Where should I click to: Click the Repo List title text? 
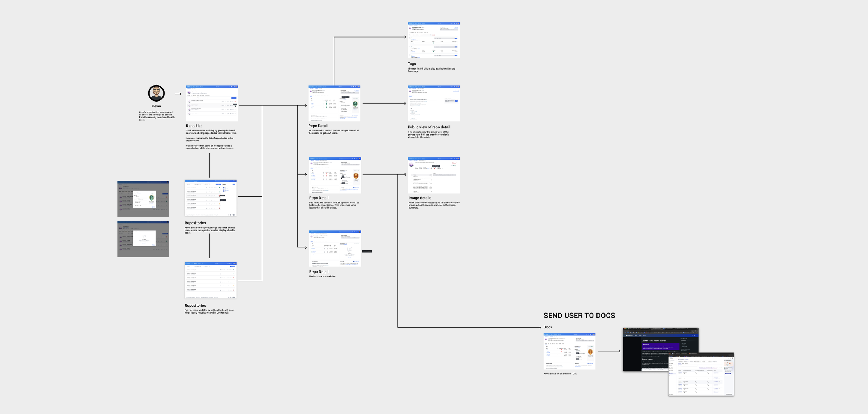(194, 126)
